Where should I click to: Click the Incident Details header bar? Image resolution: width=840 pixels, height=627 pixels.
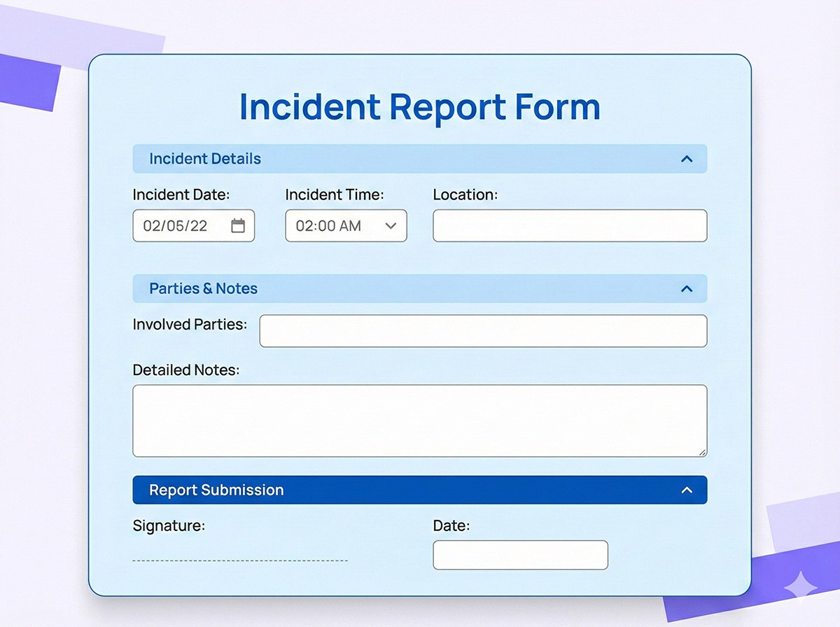[x=420, y=159]
